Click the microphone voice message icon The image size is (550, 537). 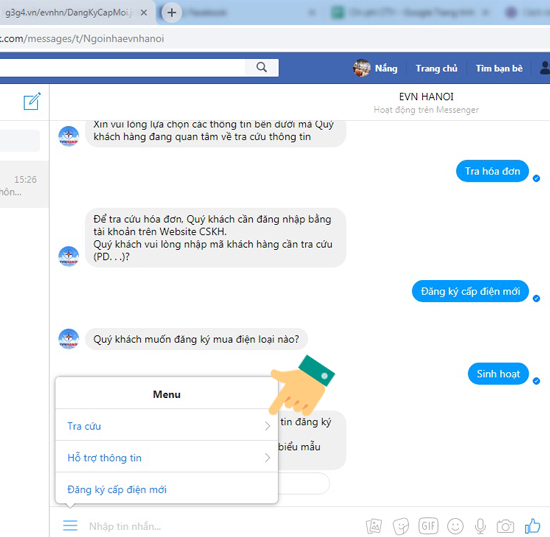pyautogui.click(x=480, y=526)
